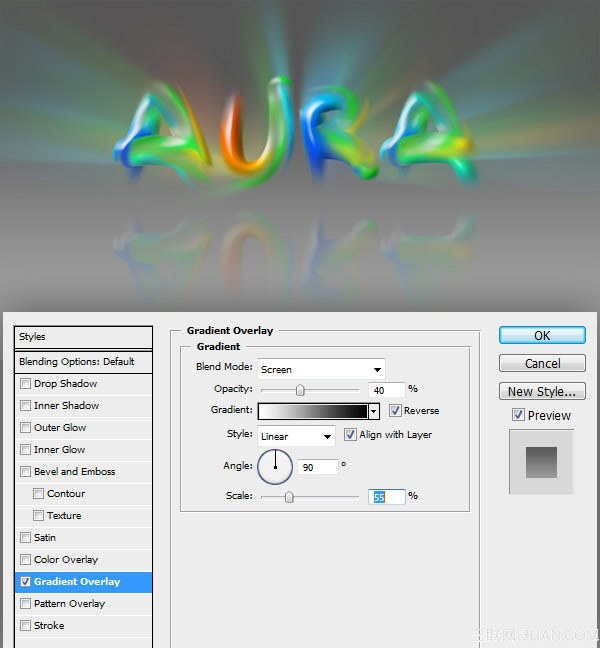Click the Scale value field

tap(386, 497)
